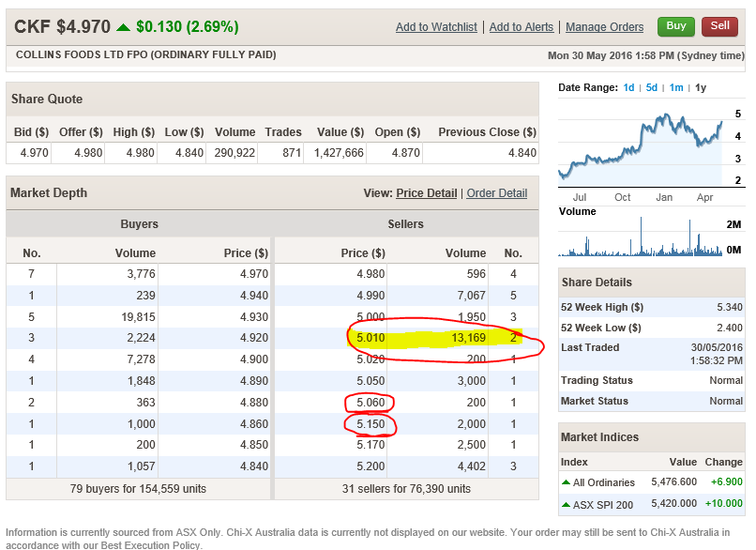
Task: Click the volume bar chart
Action: click(x=641, y=237)
